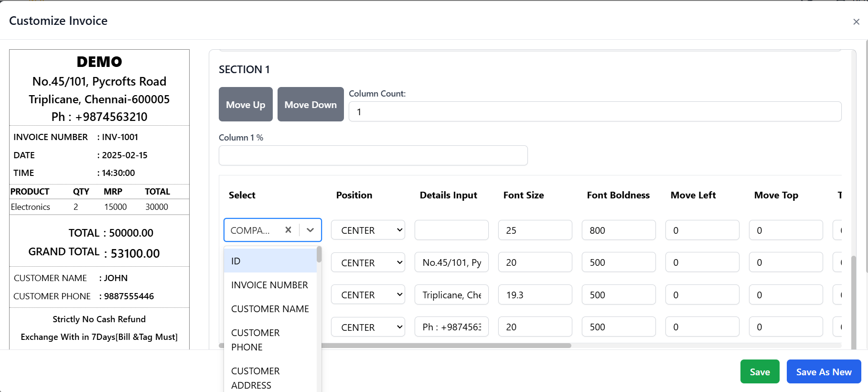Click the Strictly No Cash Refund text

coord(99,319)
